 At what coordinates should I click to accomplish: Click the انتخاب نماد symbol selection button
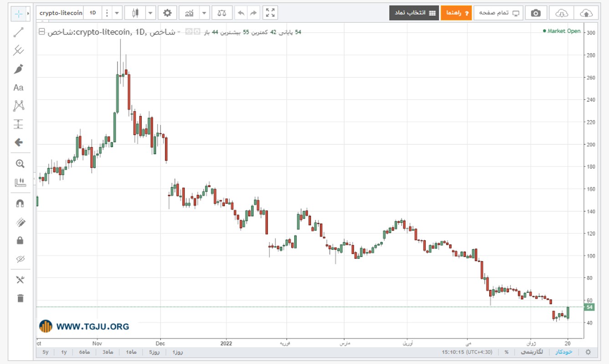pos(414,13)
